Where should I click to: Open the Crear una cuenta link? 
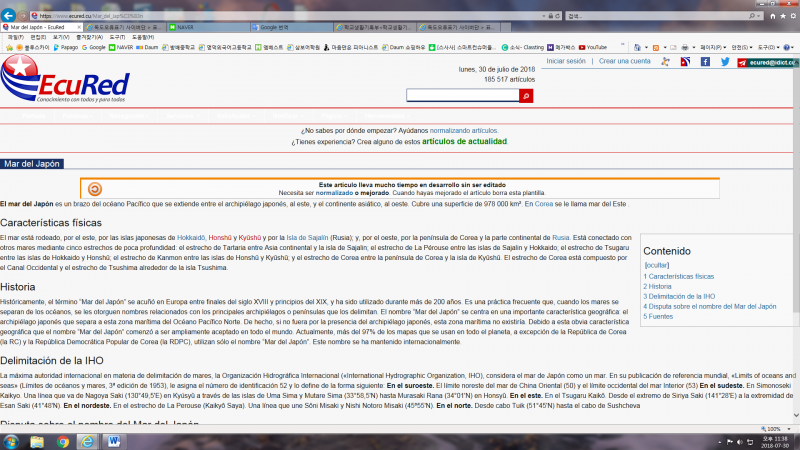(625, 62)
